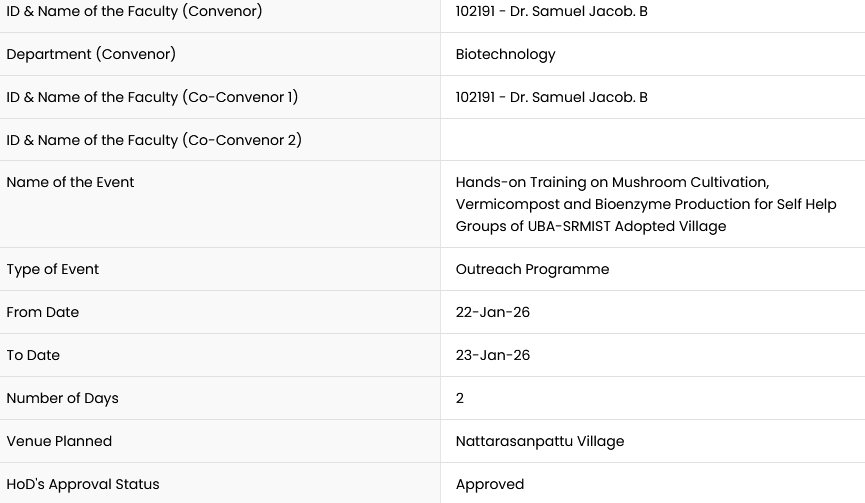Select the "From Date" label
Image resolution: width=865 pixels, height=503 pixels.
(42, 312)
